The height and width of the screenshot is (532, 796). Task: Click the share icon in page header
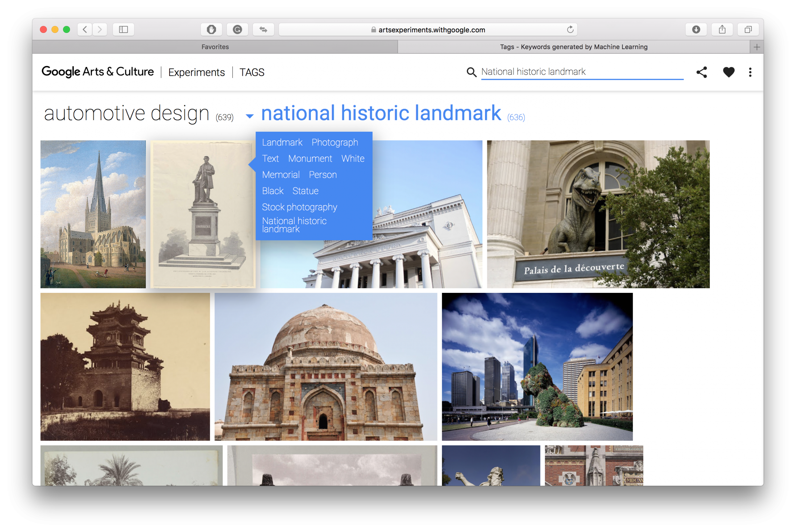click(701, 72)
